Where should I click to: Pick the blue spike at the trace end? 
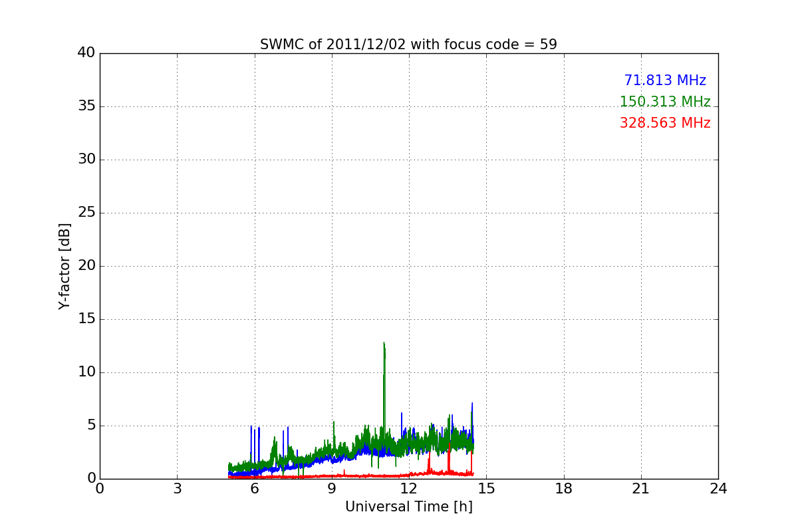click(x=472, y=422)
